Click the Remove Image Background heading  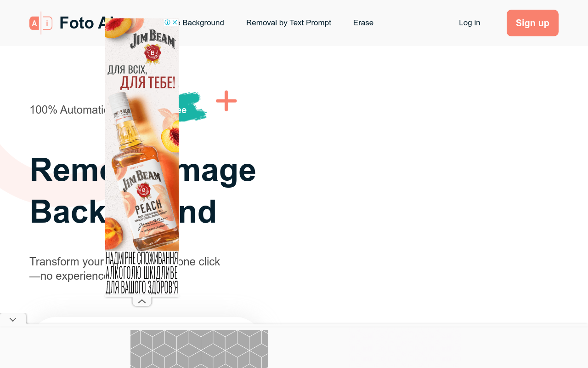point(142,190)
